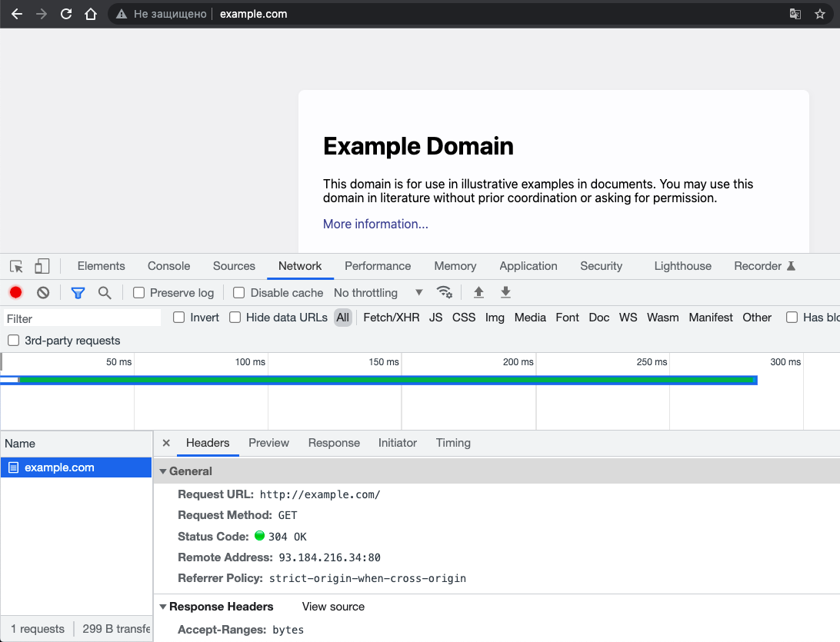The width and height of the screenshot is (840, 642).
Task: Click the Filter text input field
Action: (x=82, y=318)
